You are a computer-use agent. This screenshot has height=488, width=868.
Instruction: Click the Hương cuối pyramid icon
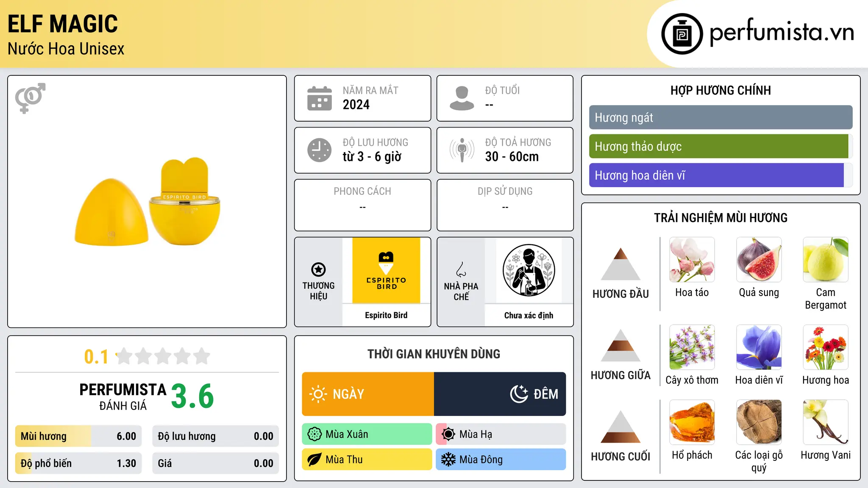[x=621, y=427]
